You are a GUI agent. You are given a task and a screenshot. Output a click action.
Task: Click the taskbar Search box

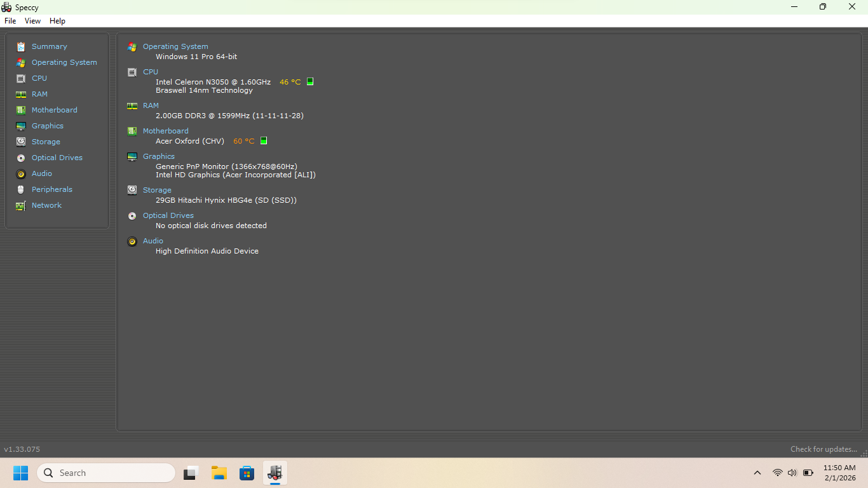pyautogui.click(x=106, y=473)
